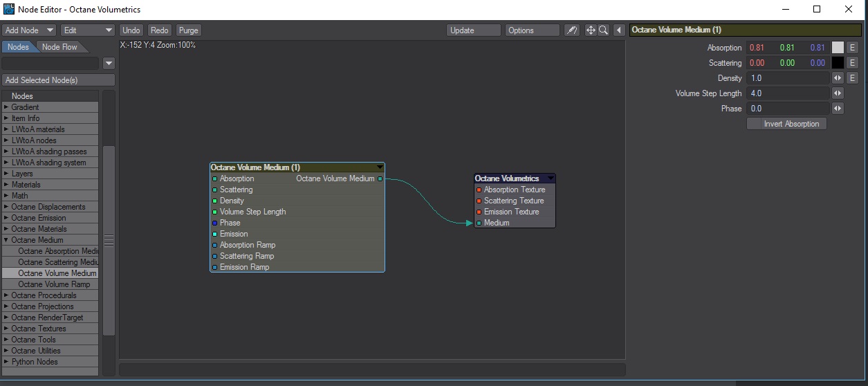The height and width of the screenshot is (386, 868).
Task: Click the Emission input connector on Volume Medium node
Action: click(x=215, y=234)
